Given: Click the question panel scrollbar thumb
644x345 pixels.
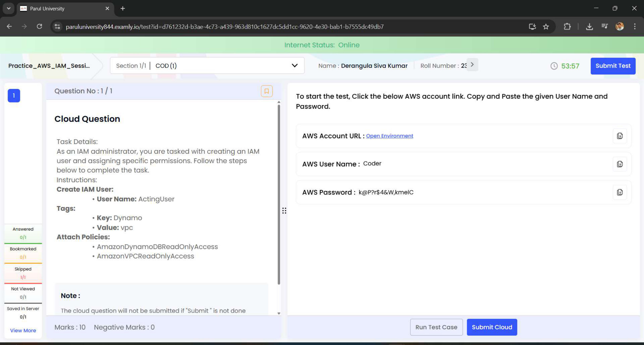Looking at the screenshot, I should coord(279,195).
